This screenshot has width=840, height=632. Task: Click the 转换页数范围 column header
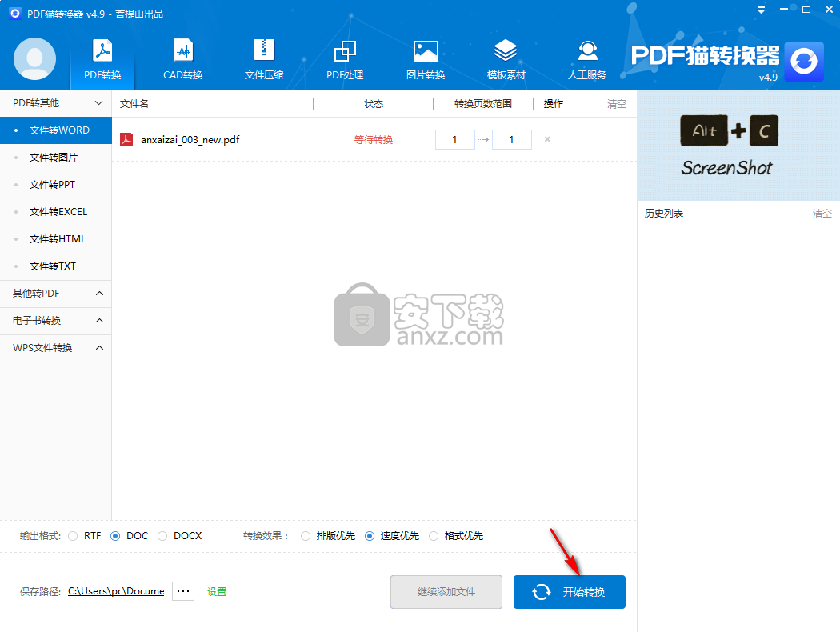(x=482, y=104)
